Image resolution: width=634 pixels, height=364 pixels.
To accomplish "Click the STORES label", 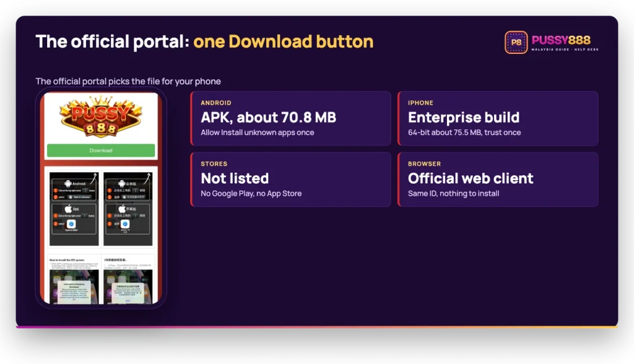I will pyautogui.click(x=214, y=164).
